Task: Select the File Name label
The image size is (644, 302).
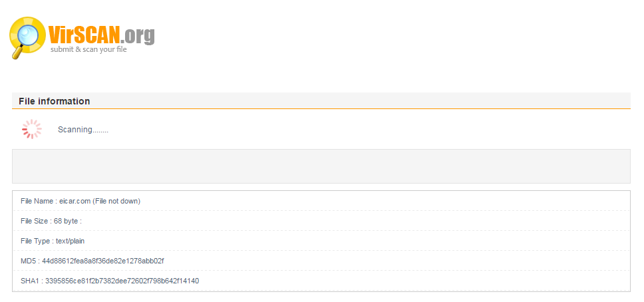Action: (37, 202)
